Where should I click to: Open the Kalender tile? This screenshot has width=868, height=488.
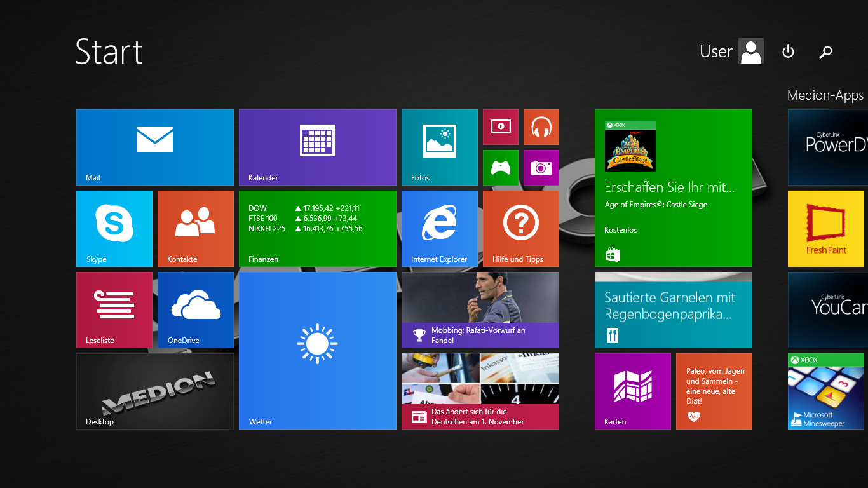318,147
